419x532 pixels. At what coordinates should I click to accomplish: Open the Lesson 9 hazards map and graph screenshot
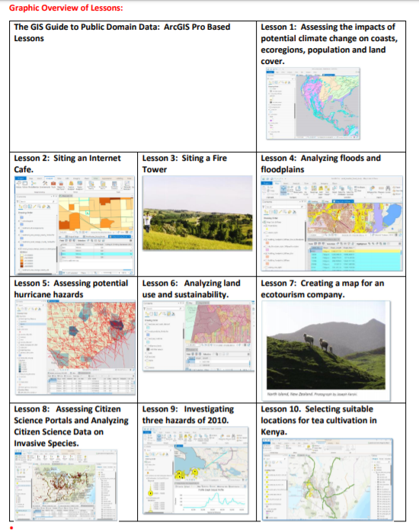click(x=196, y=470)
